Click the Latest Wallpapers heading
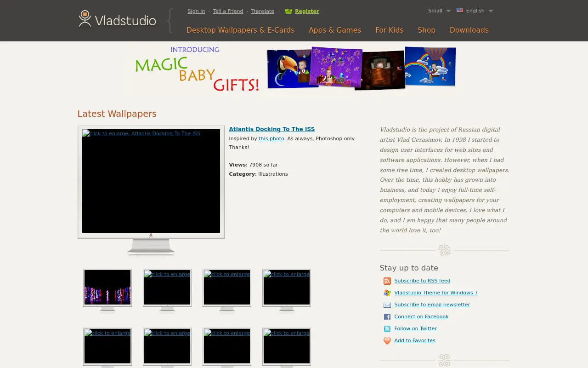This screenshot has height=368, width=588. 117,114
